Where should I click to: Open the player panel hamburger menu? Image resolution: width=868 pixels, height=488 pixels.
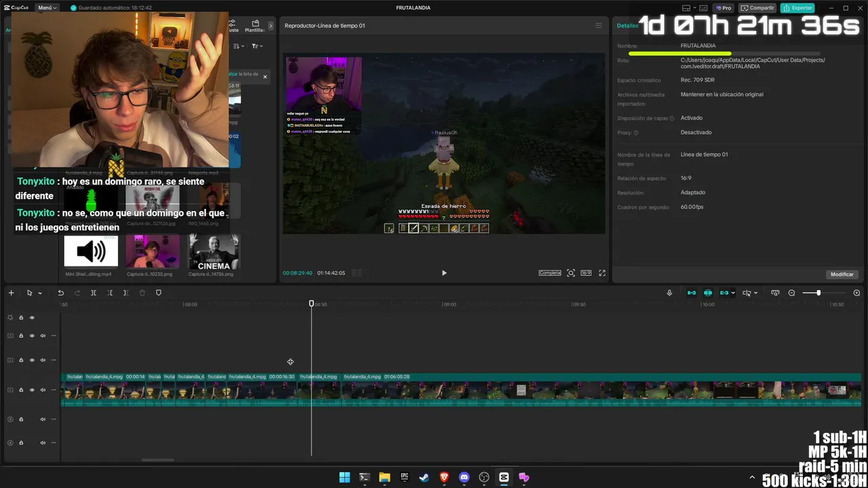(x=598, y=26)
